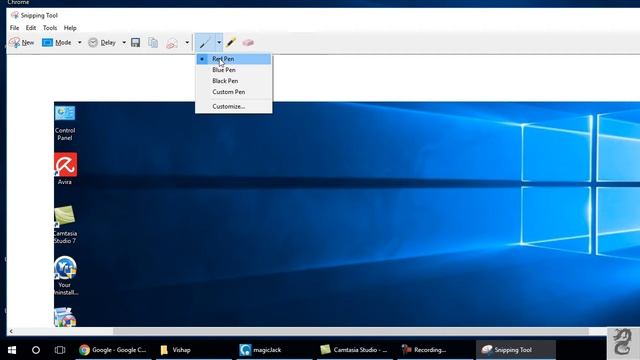Switch to Camtasia Studio taskbar button
Screen dimensions: 640x360
(354, 350)
